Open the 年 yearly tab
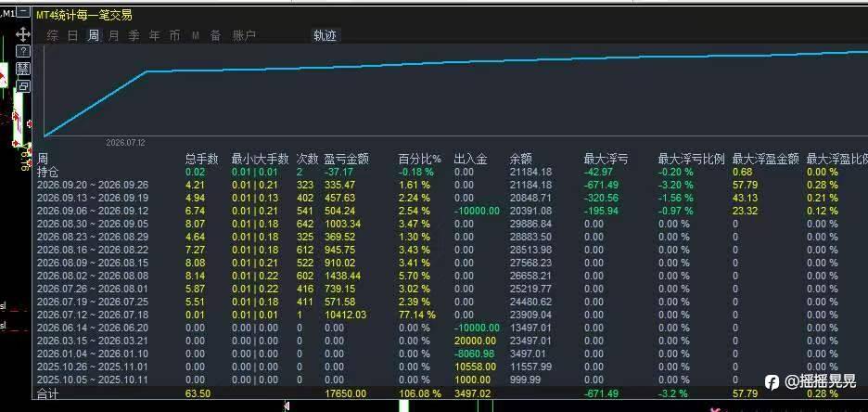Image resolution: width=868 pixels, height=412 pixels. pos(155,36)
